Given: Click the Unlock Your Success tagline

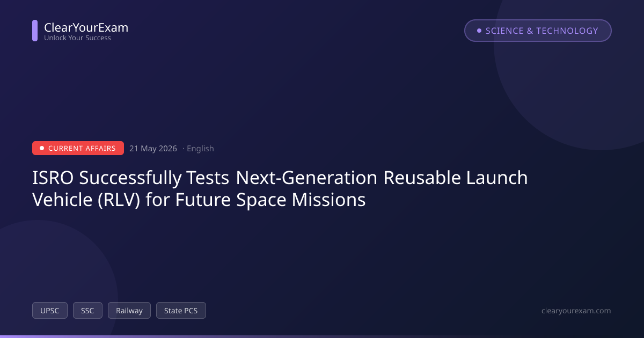Looking at the screenshot, I should pos(77,38).
